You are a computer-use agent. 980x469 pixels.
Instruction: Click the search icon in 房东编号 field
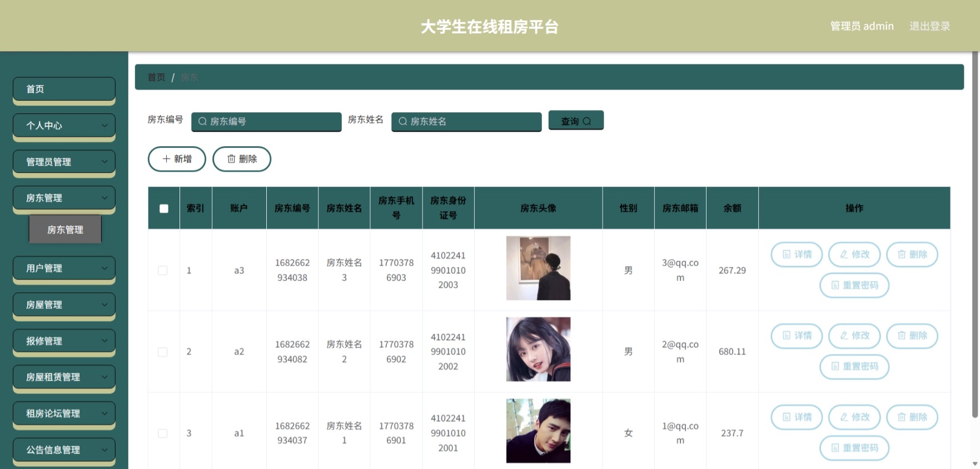[x=202, y=121]
